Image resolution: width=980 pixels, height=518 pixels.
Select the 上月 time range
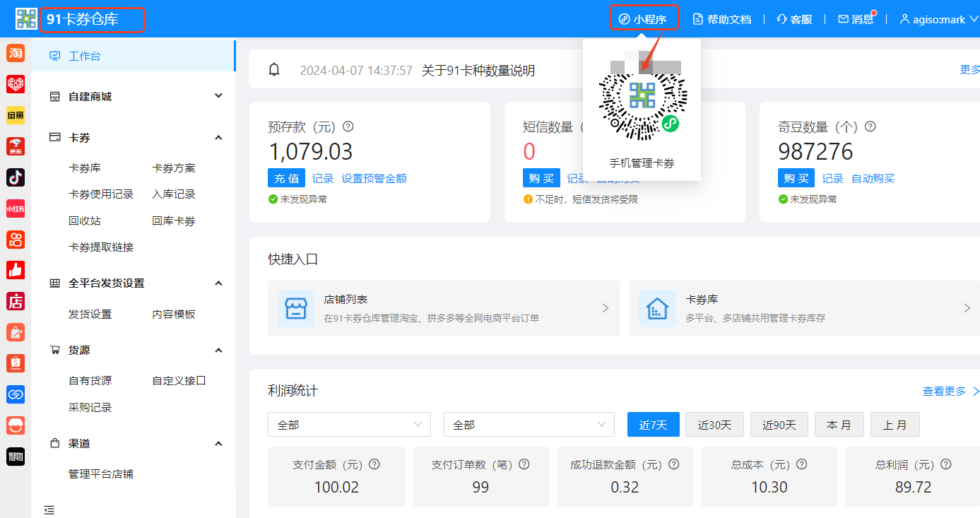895,425
